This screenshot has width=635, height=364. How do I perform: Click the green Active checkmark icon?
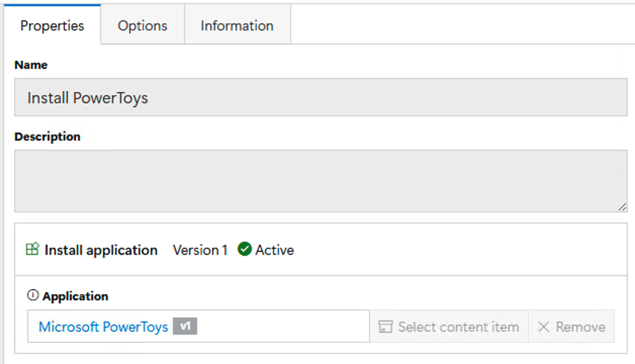point(245,249)
